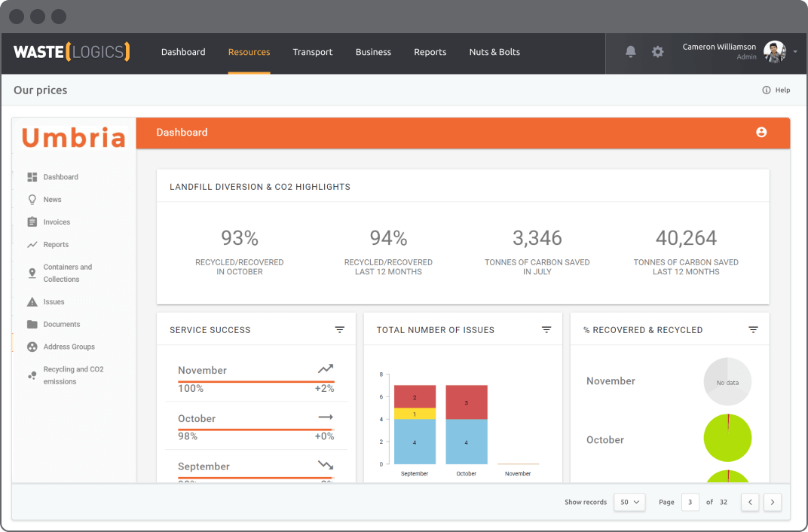
Task: Open Address Groups in the sidebar
Action: coord(69,347)
